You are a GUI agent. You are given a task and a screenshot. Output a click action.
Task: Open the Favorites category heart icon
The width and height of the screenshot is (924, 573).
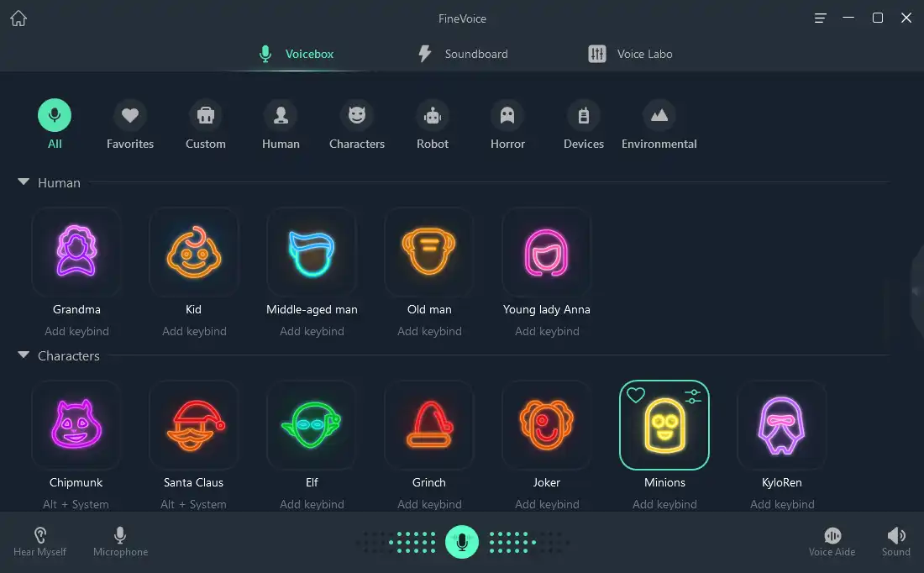[129, 115]
